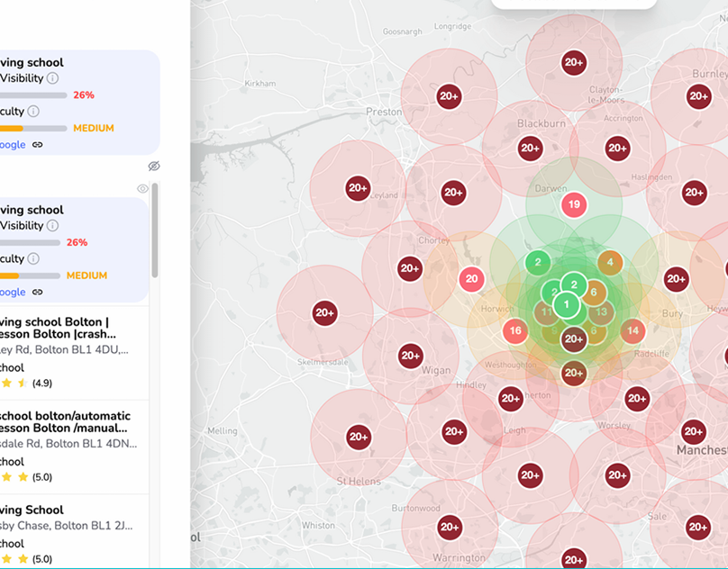Open the rank 13 map marker

[602, 312]
